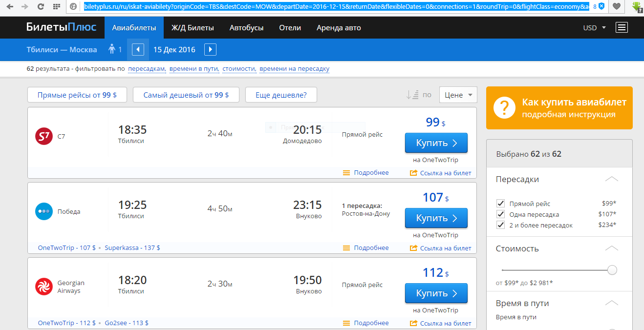Go to next date with right arrow

(x=210, y=49)
